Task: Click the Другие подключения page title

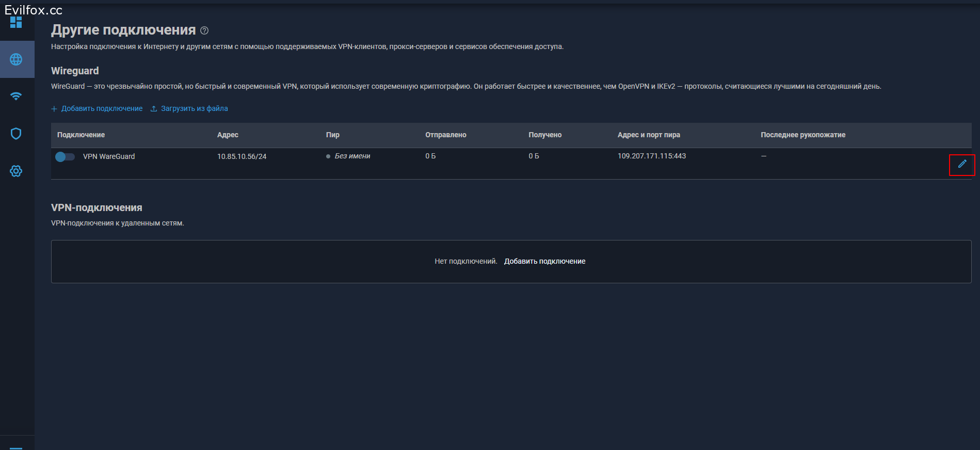Action: (x=123, y=30)
